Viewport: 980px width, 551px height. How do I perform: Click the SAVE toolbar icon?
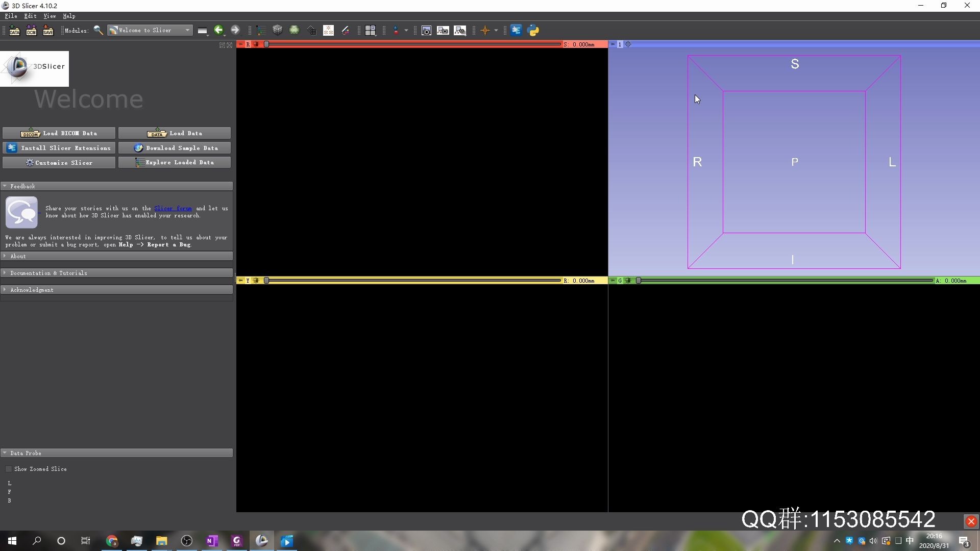[x=48, y=31]
